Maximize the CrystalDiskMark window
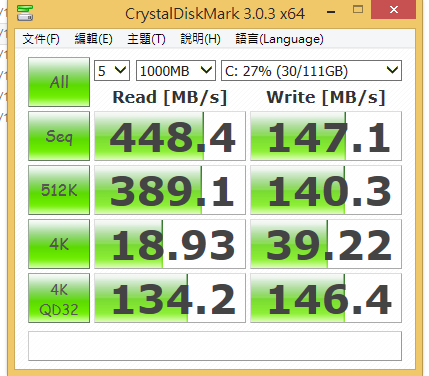 358,10
